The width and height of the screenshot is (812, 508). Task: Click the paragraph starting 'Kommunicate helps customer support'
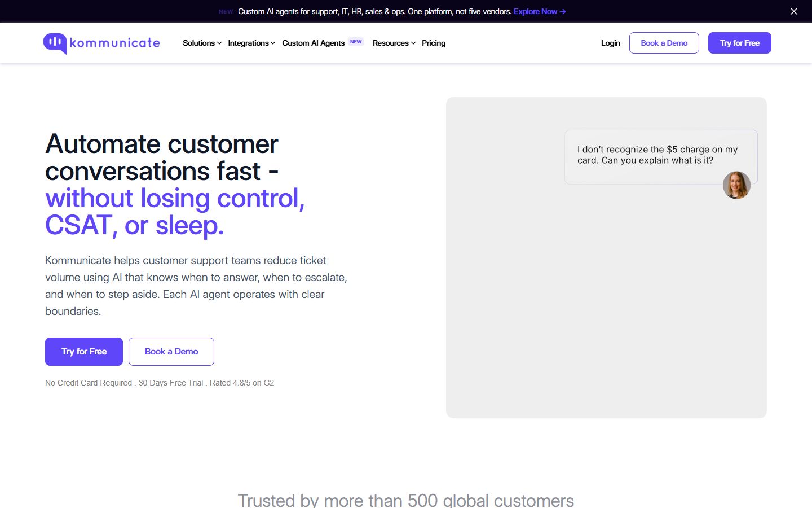point(196,286)
